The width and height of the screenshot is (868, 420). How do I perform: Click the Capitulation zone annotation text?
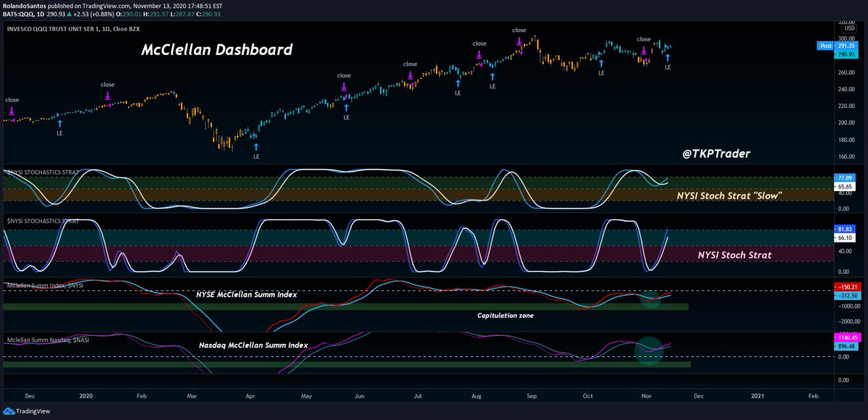[506, 316]
